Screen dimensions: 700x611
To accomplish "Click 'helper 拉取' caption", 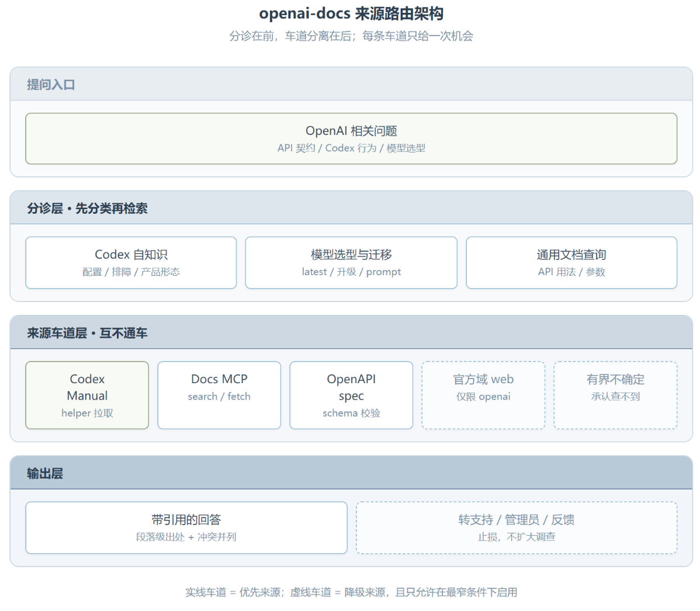I will [87, 414].
